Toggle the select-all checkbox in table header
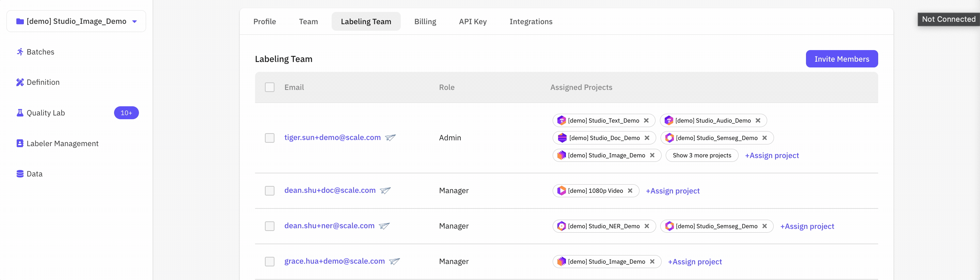Screen dimensions: 980x280 (x=270, y=88)
